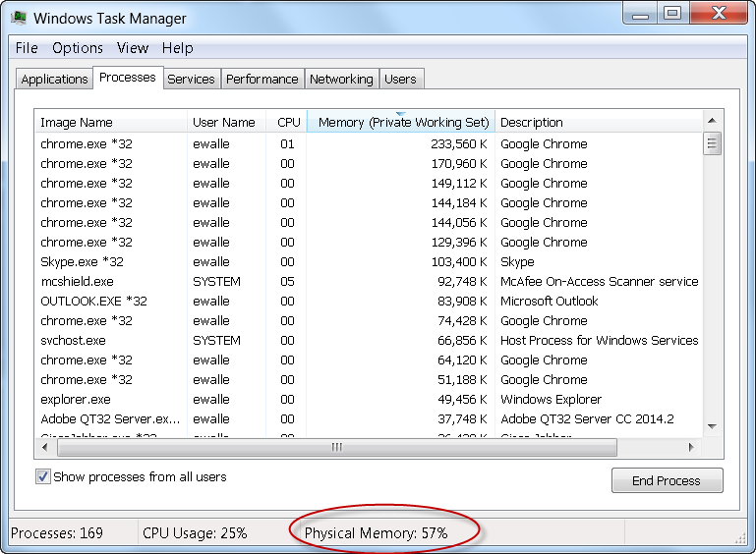Select chrome.exe process using 74,428 K
Viewport: 756px width, 554px height.
coord(369,321)
